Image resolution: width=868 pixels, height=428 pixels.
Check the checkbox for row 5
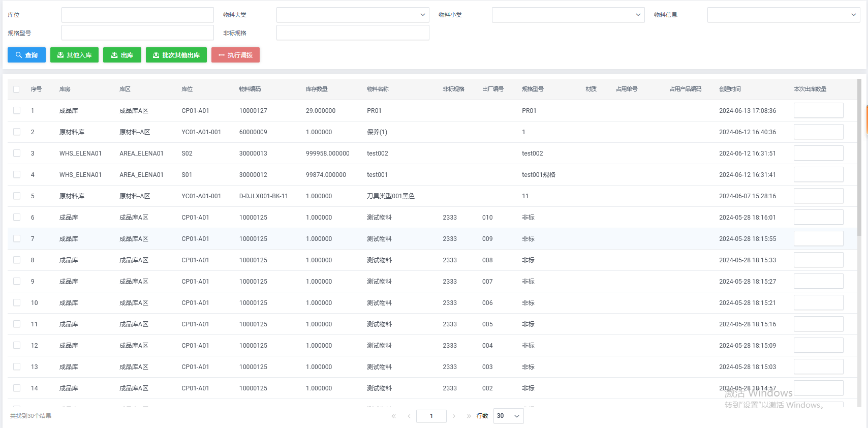pos(17,196)
